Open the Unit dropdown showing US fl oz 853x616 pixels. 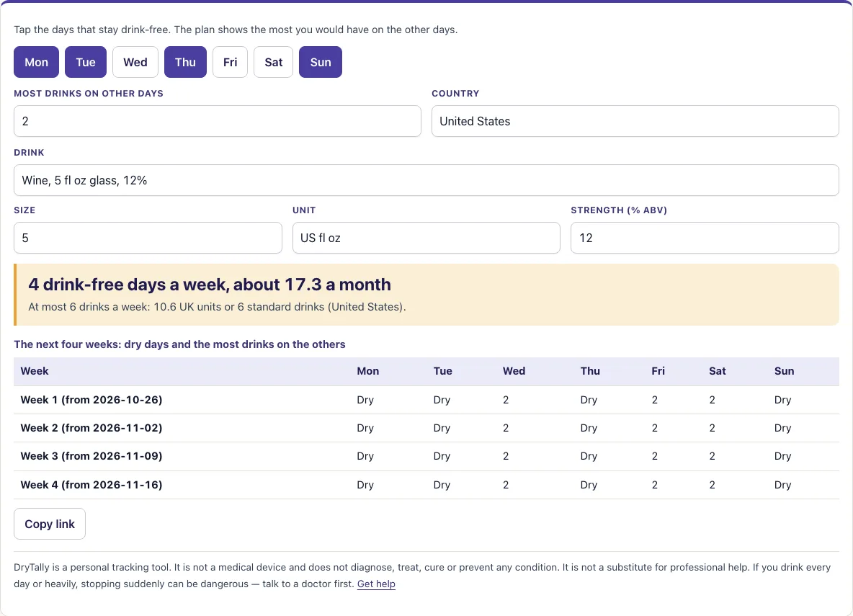[x=426, y=238]
